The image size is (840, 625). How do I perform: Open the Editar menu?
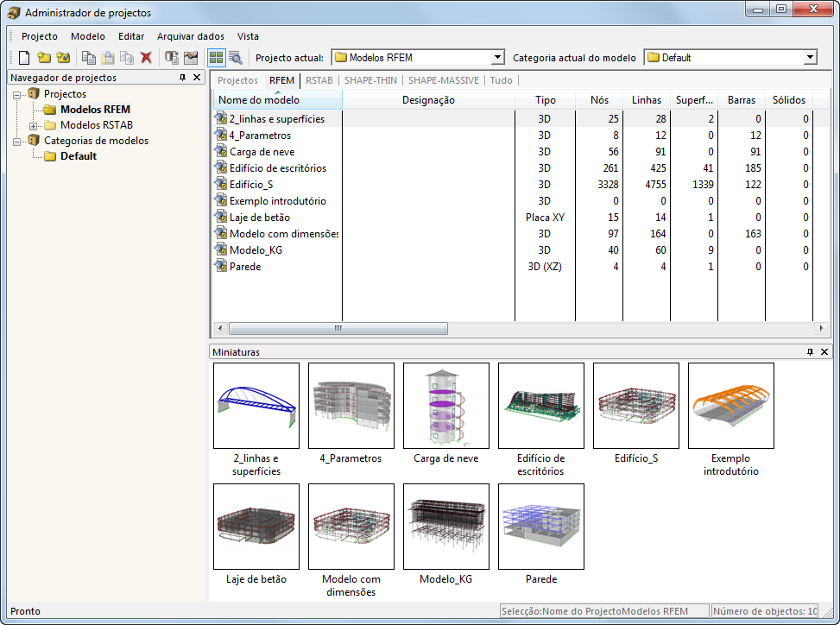tap(131, 36)
